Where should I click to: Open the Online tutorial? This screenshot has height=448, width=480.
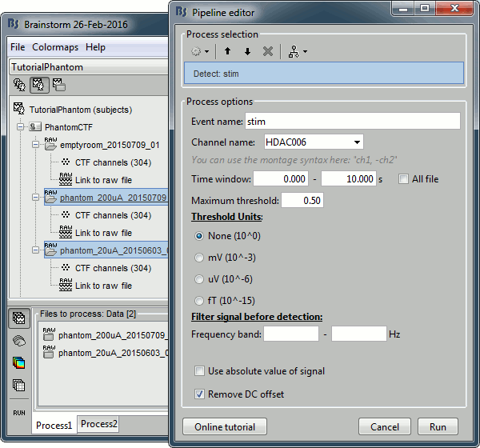point(225,426)
